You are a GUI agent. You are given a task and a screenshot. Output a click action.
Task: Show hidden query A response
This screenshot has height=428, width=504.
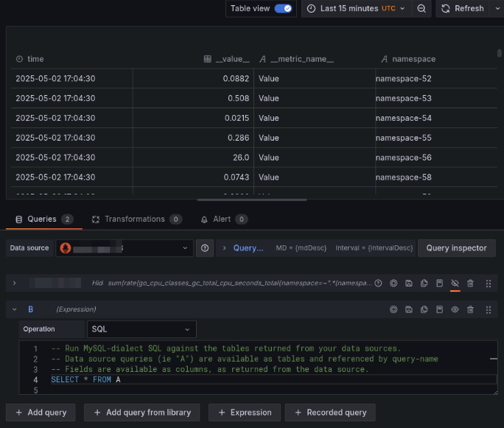point(455,283)
